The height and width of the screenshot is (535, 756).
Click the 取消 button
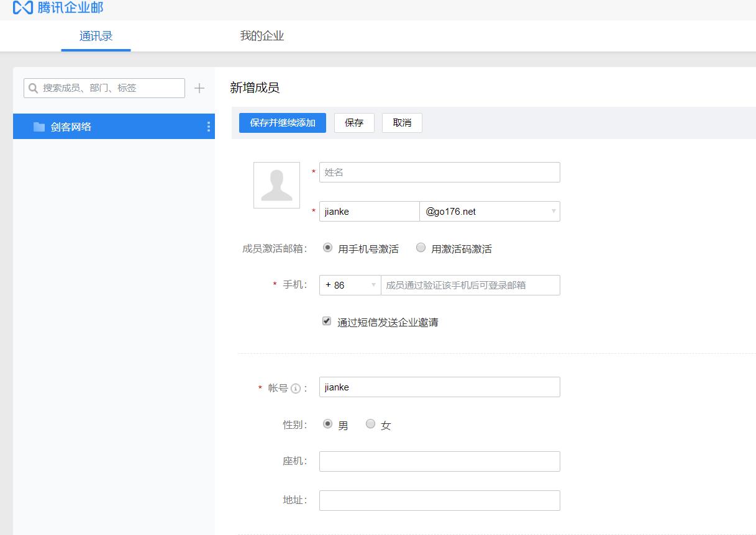[401, 122]
